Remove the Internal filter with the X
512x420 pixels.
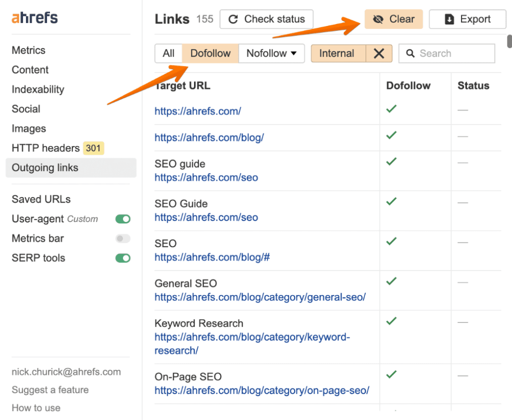pyautogui.click(x=379, y=53)
